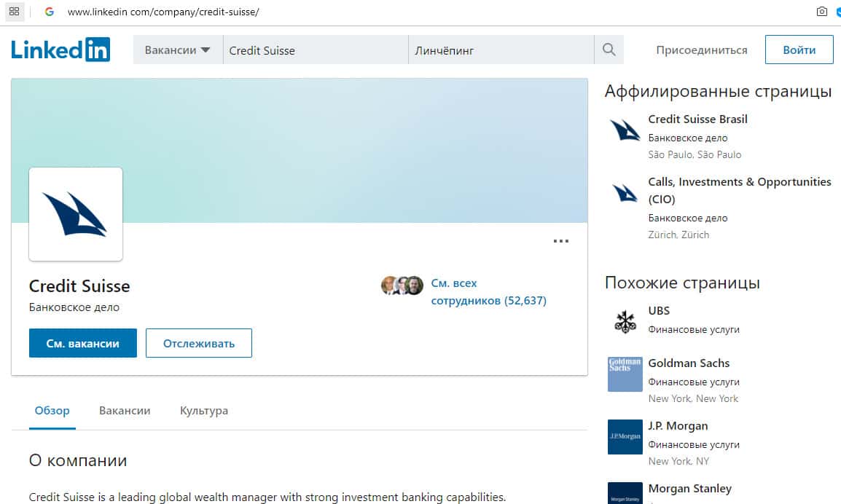841x504 pixels.
Task: Click the Credit Suisse Brasil logo
Action: point(625,130)
